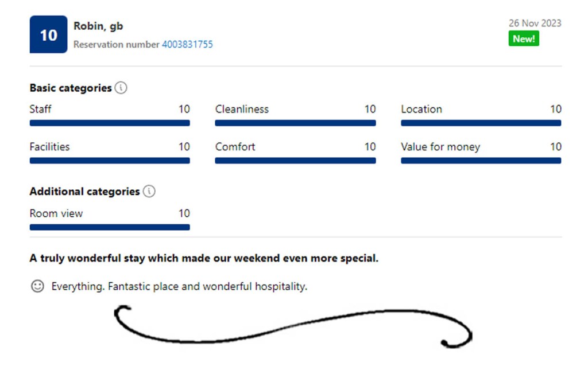Viewport: 588px width, 374px height.
Task: Click the Room view rating bar
Action: pos(110,227)
